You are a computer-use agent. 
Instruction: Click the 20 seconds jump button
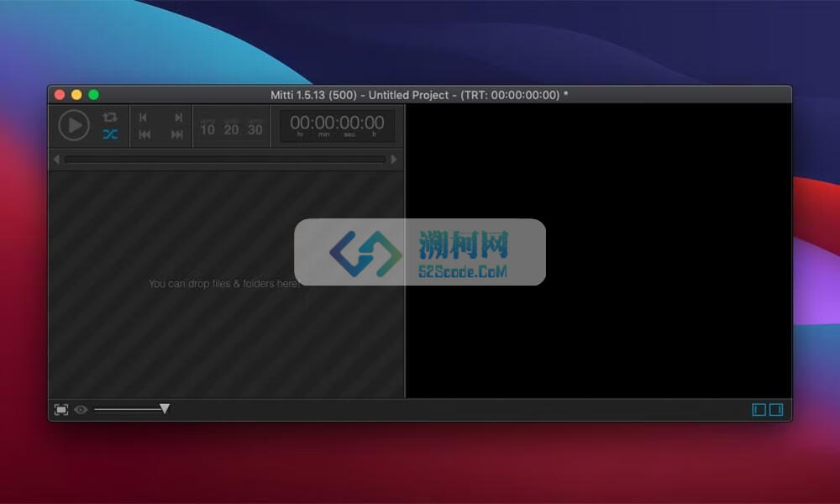[x=232, y=128]
